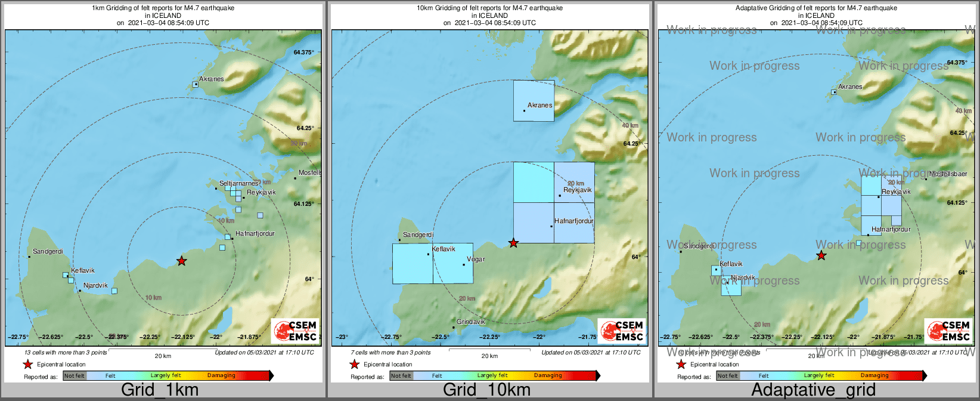Viewport: 980px width, 401px height.
Task: Click 'Damaging' legend segment under Grid_1km
Action: (x=222, y=375)
